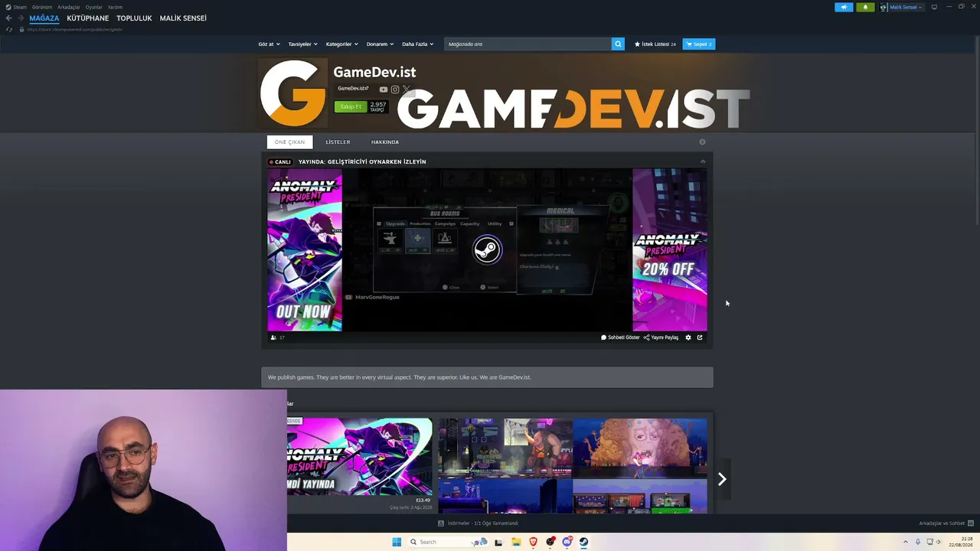Viewport: 980px width, 551px height.
Task: Expand the Tavsiyeler dropdown
Action: point(302,44)
